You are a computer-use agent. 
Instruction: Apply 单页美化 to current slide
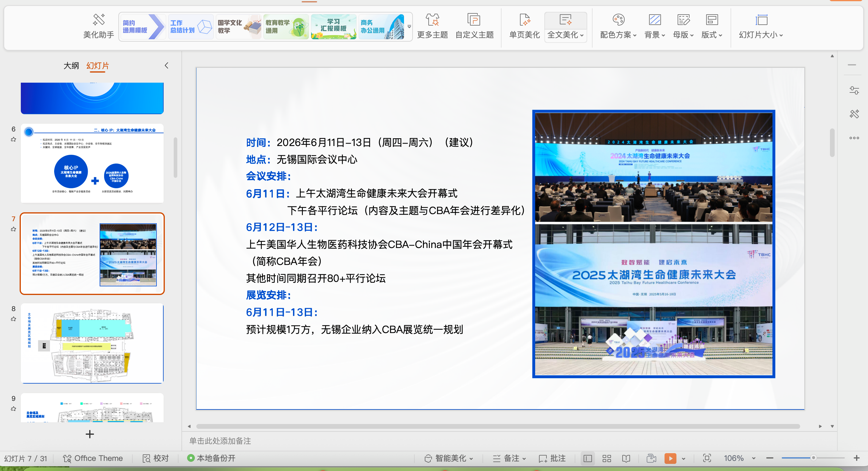coord(524,26)
